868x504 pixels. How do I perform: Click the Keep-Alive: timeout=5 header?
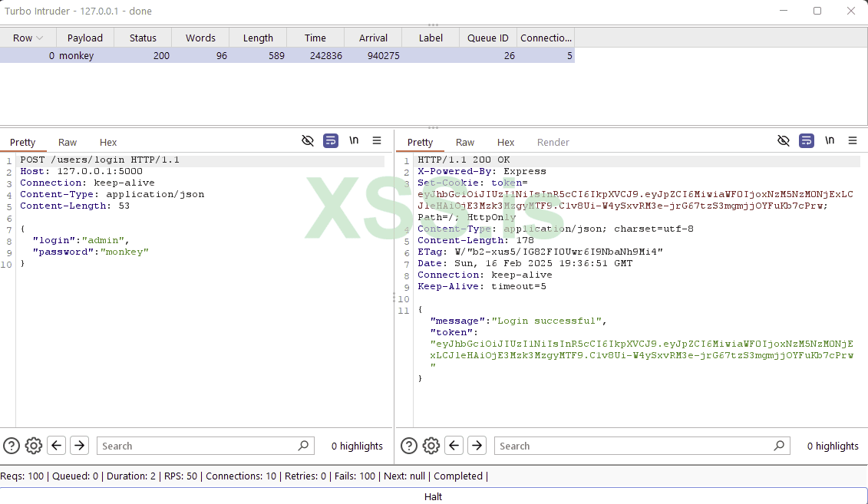tap(482, 287)
